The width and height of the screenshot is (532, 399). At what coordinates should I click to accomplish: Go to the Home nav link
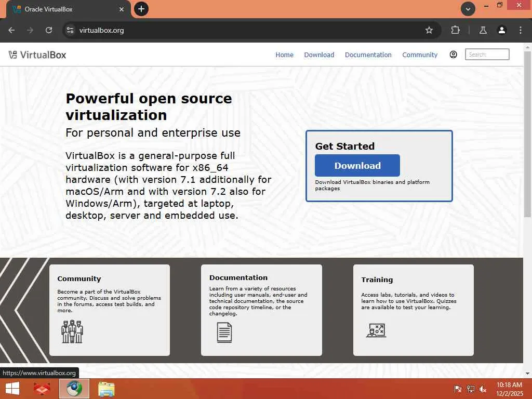pyautogui.click(x=284, y=55)
